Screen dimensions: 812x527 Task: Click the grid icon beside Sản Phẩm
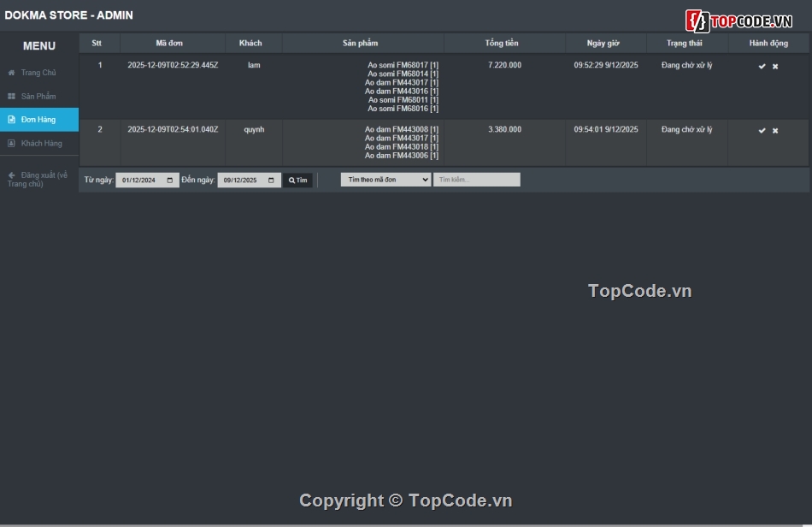coord(11,97)
